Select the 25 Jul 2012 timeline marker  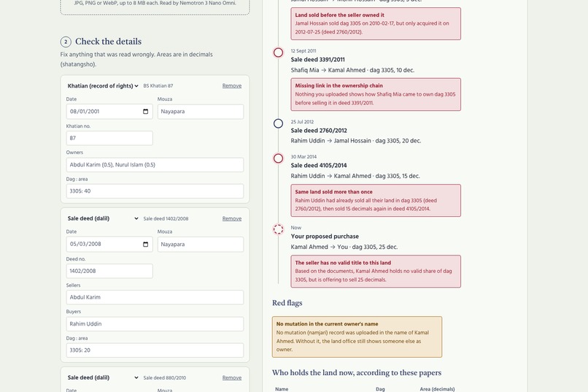click(x=278, y=123)
